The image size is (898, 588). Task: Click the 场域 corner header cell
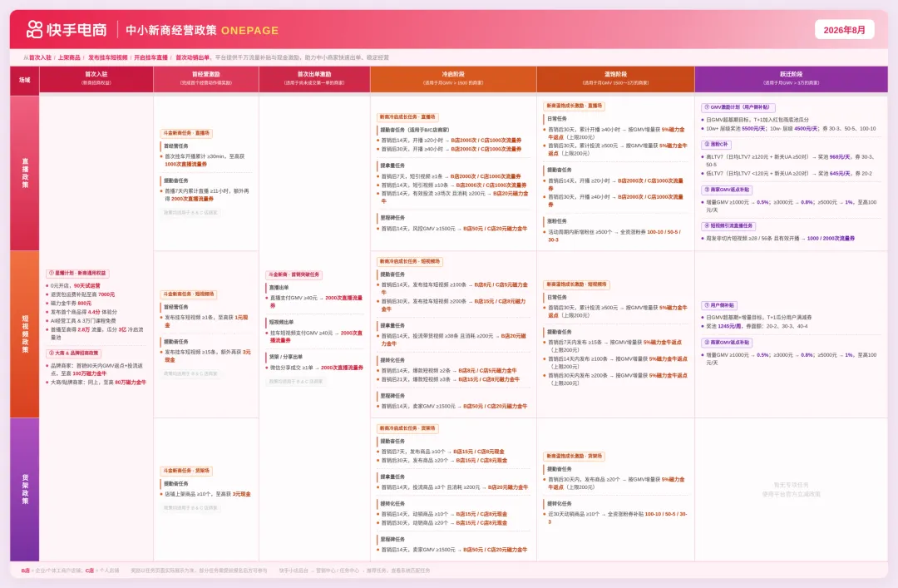coord(25,80)
